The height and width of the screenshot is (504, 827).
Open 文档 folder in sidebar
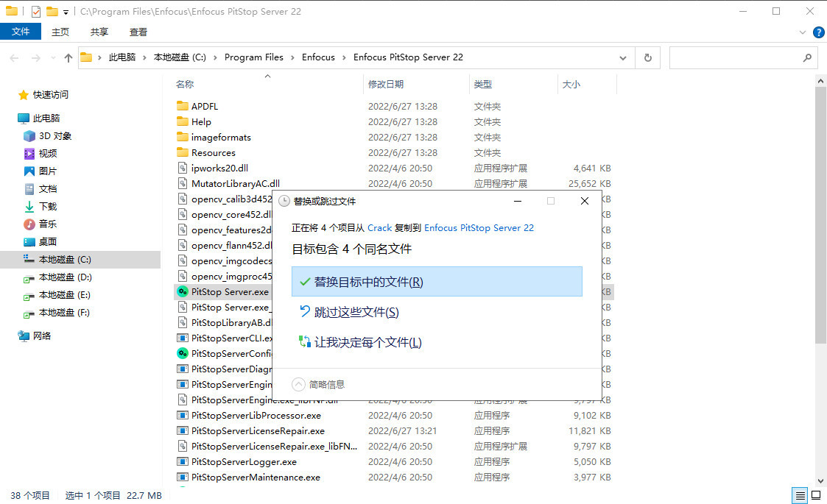pos(47,189)
